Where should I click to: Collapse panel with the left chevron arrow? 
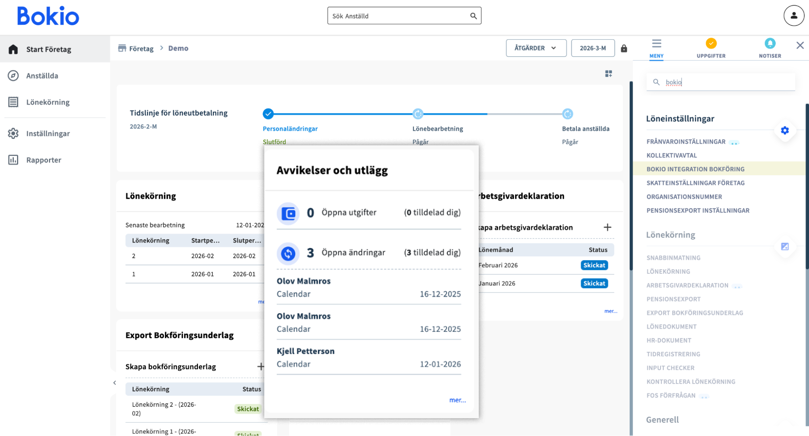click(x=114, y=383)
